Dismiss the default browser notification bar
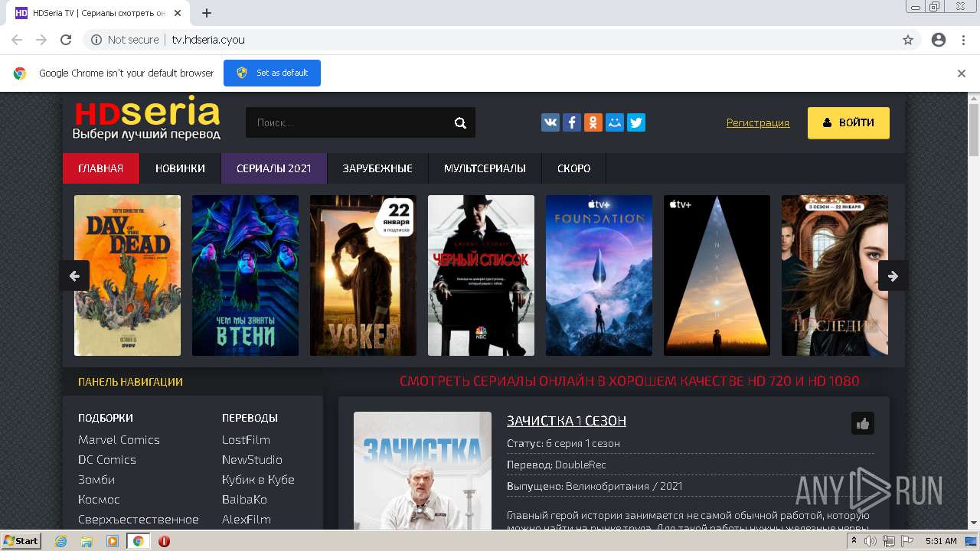Viewport: 980px width, 551px height. point(962,73)
